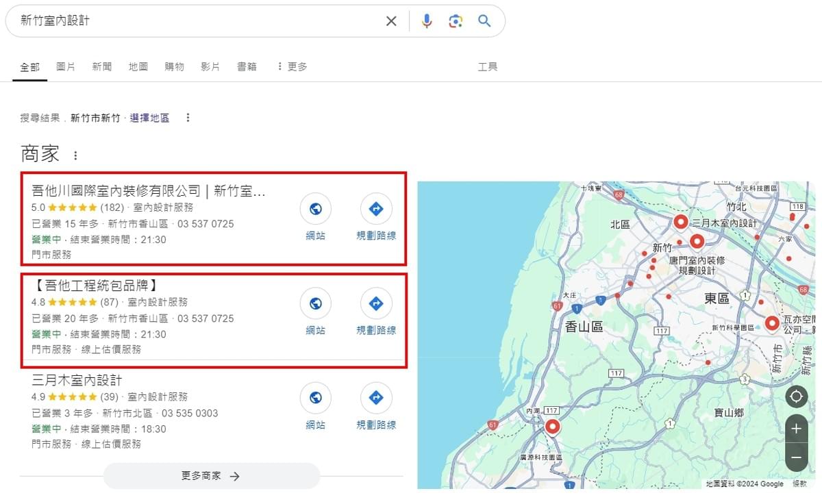This screenshot has width=822, height=504.
Task: Switch to the 地圖 tab
Action: (x=138, y=66)
